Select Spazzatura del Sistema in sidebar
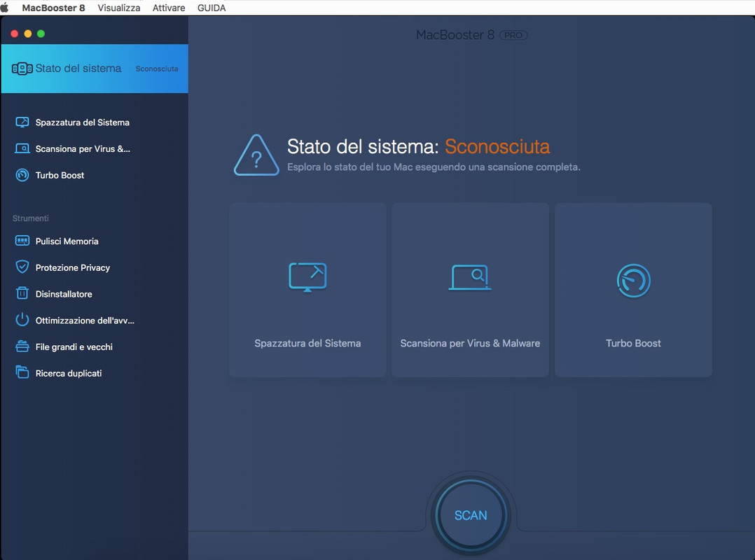This screenshot has height=560, width=755. click(x=83, y=122)
